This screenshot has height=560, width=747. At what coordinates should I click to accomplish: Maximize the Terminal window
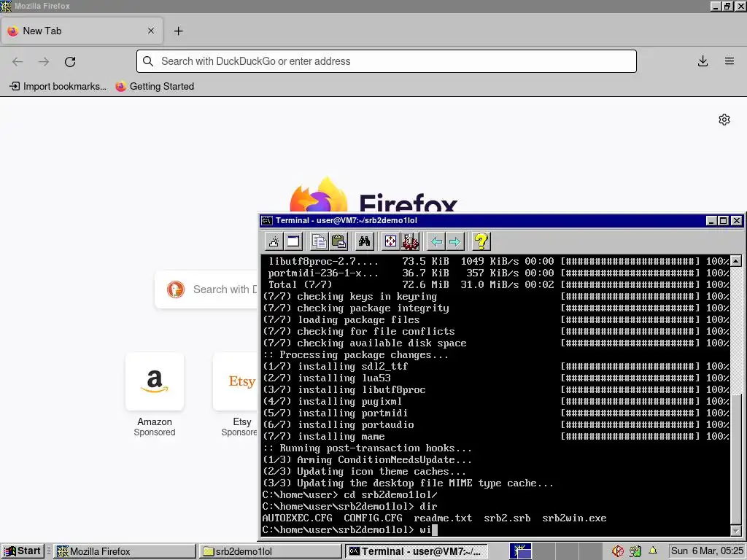[723, 221]
